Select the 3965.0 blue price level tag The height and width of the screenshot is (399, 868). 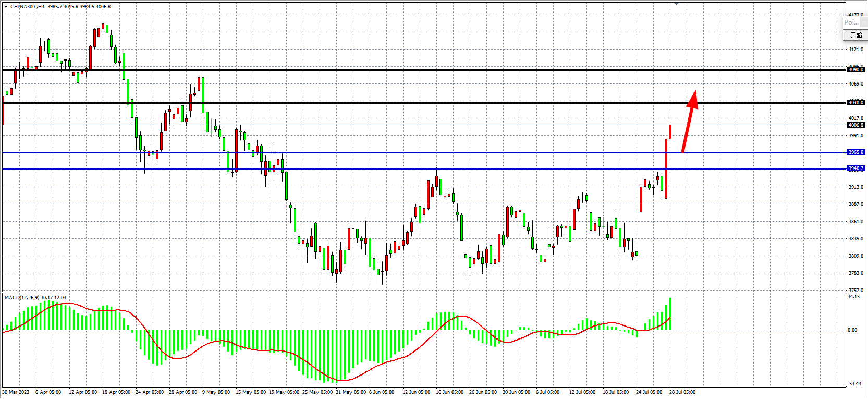(x=855, y=152)
